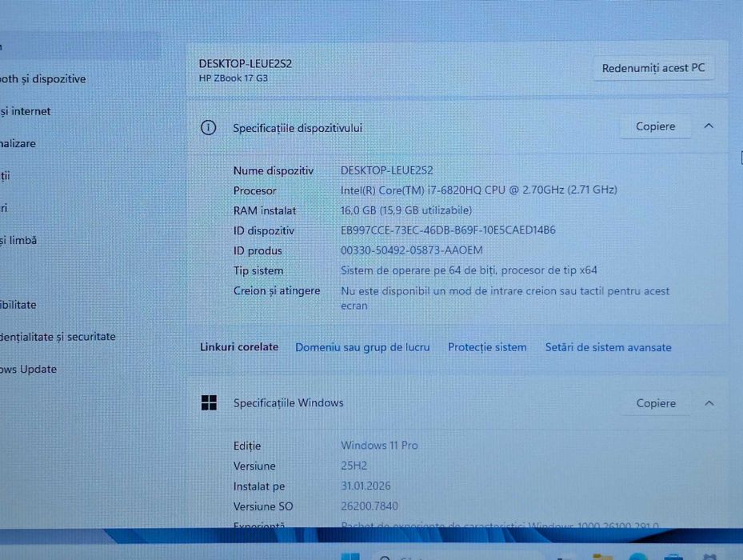Select the Tip sistem value about 64 de biți
This screenshot has width=743, height=560.
pyautogui.click(x=469, y=270)
